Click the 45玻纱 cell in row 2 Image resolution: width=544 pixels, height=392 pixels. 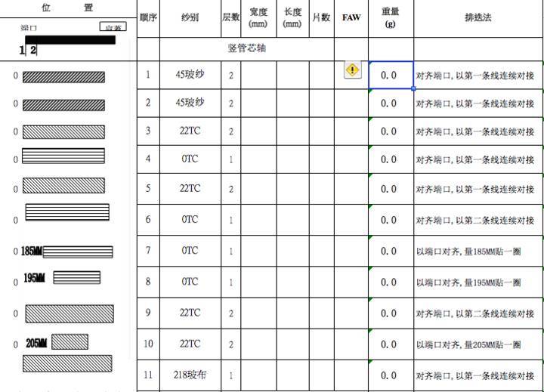click(x=190, y=103)
